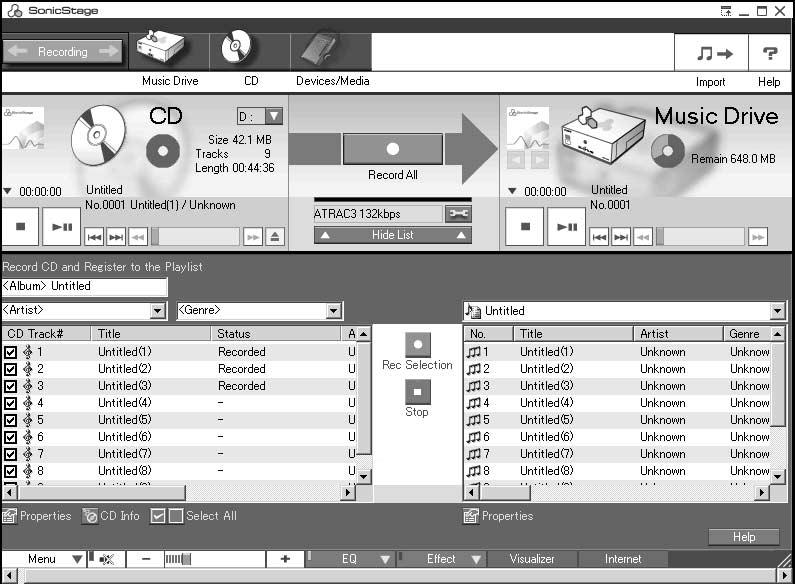The width and height of the screenshot is (795, 584).
Task: Open the Untitled playlist dropdown
Action: click(x=777, y=311)
